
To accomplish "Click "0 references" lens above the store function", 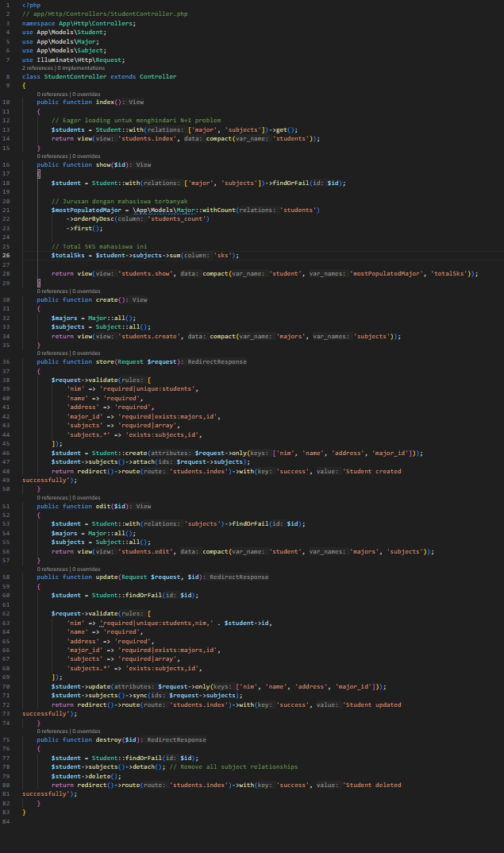I will [54, 353].
